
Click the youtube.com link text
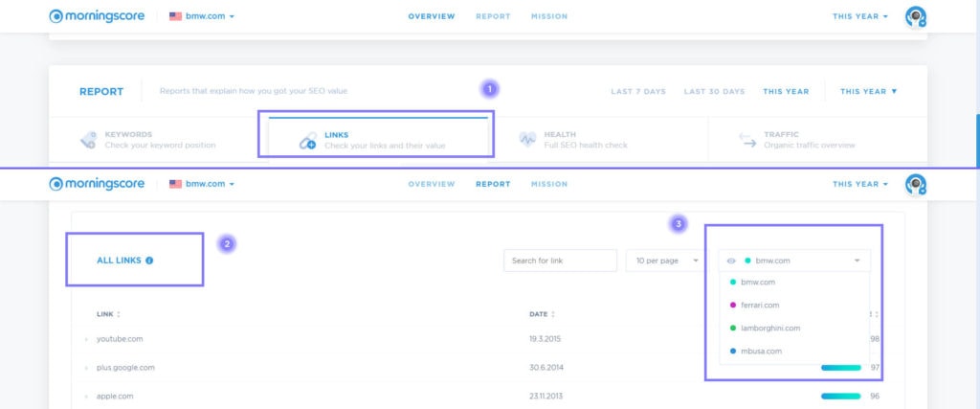click(x=120, y=339)
